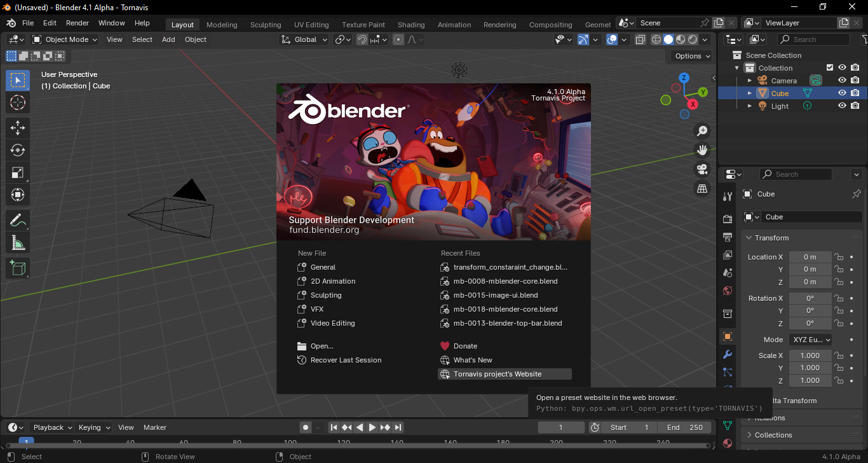Toggle the camera view icon
This screenshot has height=463, width=868.
(702, 169)
